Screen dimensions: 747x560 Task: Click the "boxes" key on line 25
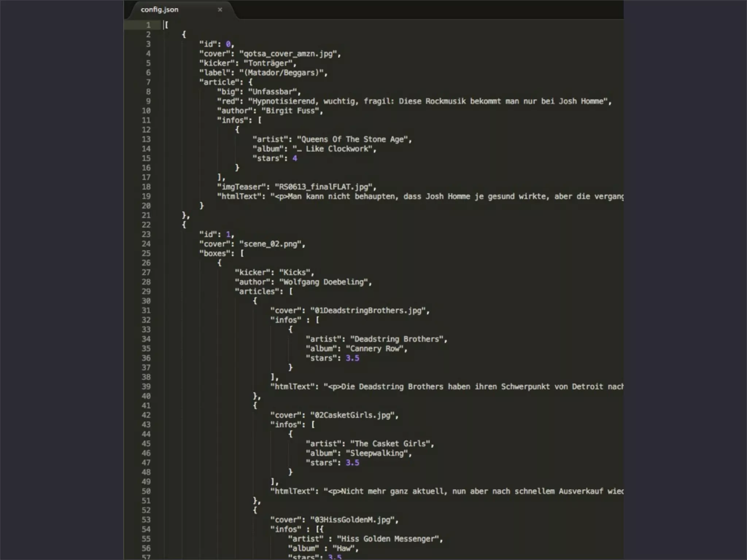215,253
